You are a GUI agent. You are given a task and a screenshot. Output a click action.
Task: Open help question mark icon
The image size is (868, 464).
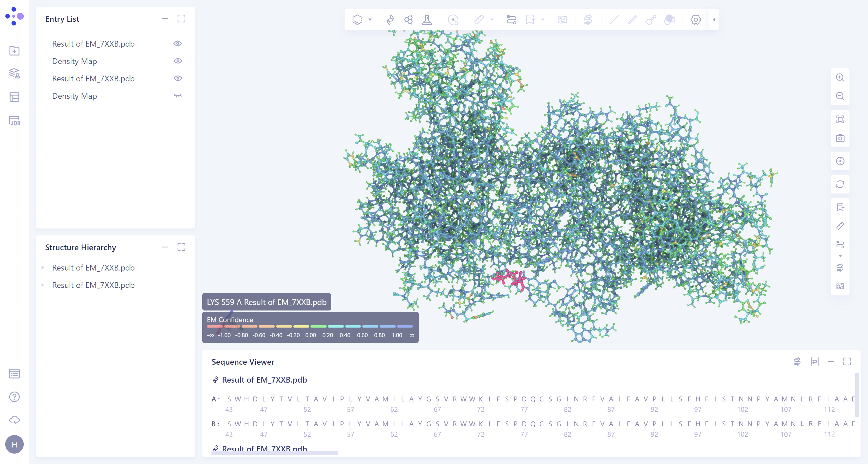tap(14, 397)
